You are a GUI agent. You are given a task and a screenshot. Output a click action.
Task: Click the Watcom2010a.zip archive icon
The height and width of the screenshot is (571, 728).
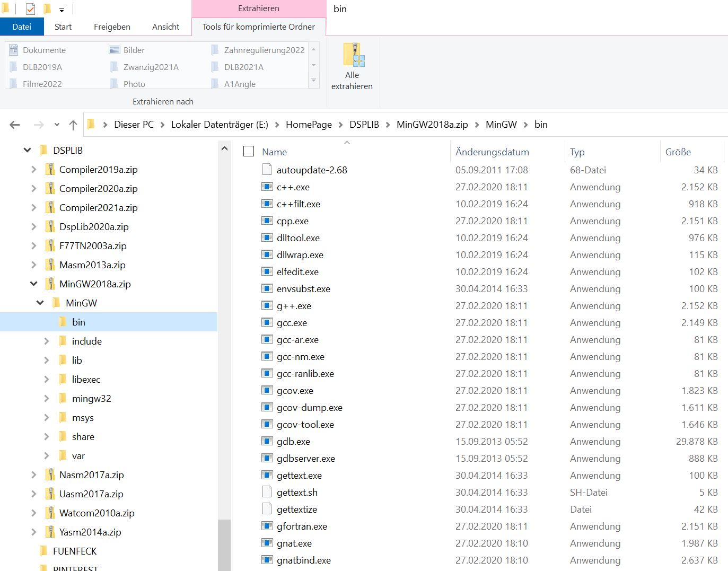50,513
